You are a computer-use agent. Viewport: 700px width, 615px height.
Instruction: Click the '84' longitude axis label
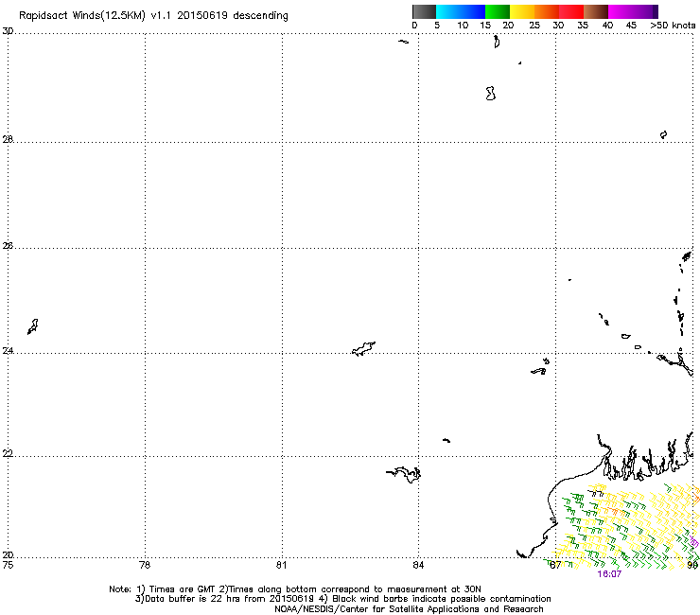pos(418,565)
